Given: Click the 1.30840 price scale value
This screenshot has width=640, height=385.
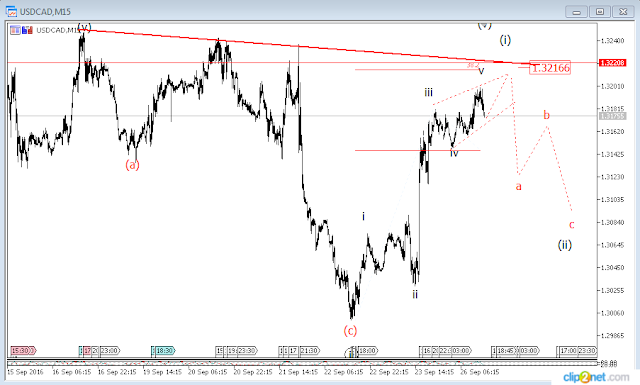Looking at the screenshot, I should [x=612, y=222].
